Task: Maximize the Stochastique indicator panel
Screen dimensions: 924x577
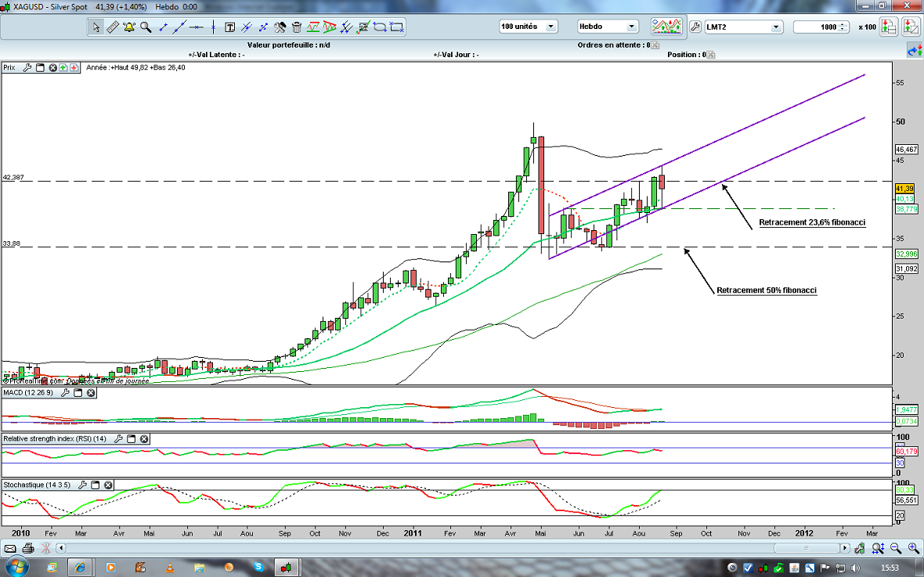Action: pos(94,485)
